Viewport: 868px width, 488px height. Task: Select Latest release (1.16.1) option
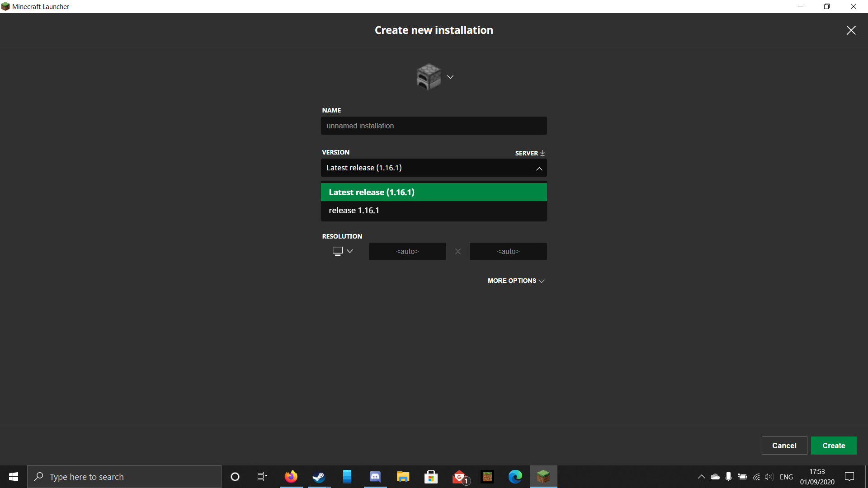(434, 192)
